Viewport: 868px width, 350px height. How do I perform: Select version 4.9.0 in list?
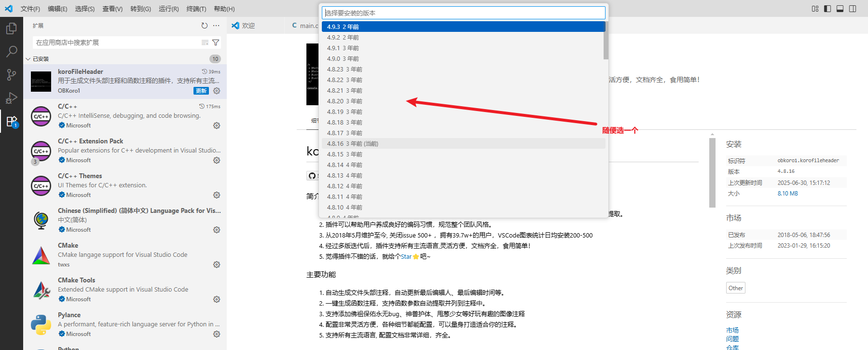pos(463,58)
